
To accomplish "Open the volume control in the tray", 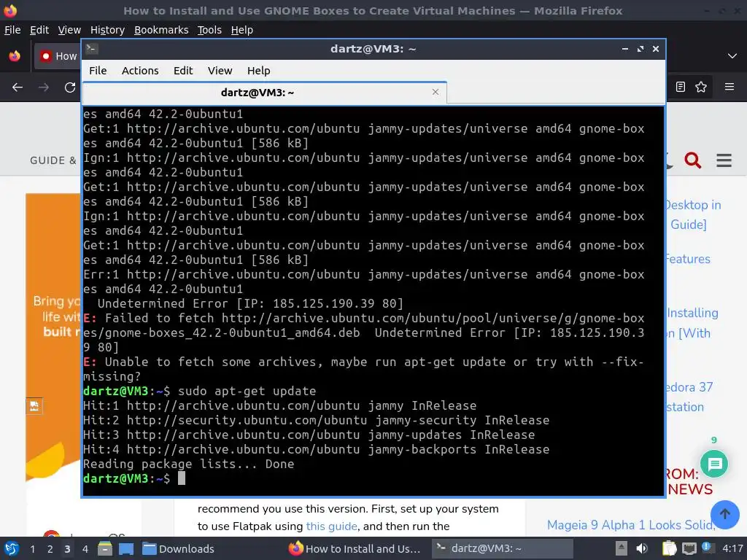I will (x=643, y=548).
